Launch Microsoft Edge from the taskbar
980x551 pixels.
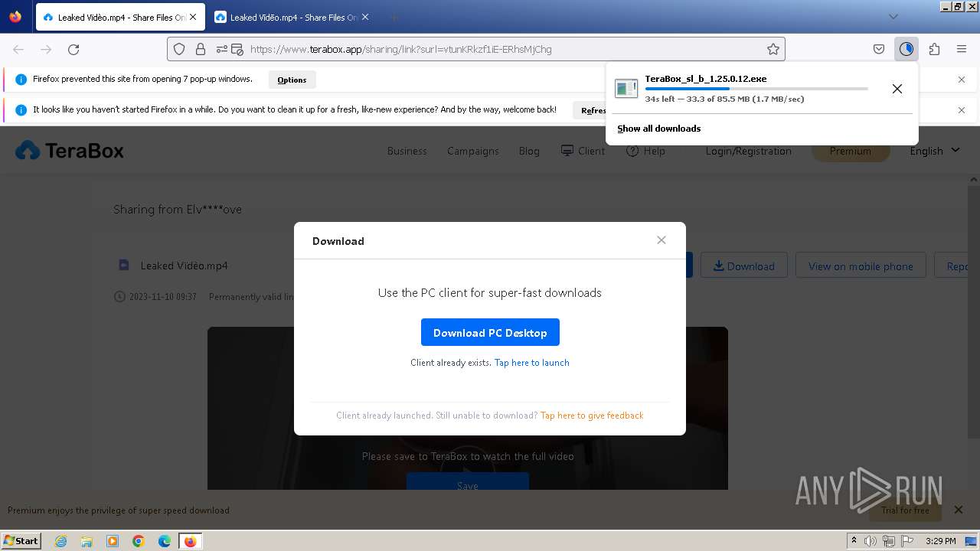tap(165, 541)
